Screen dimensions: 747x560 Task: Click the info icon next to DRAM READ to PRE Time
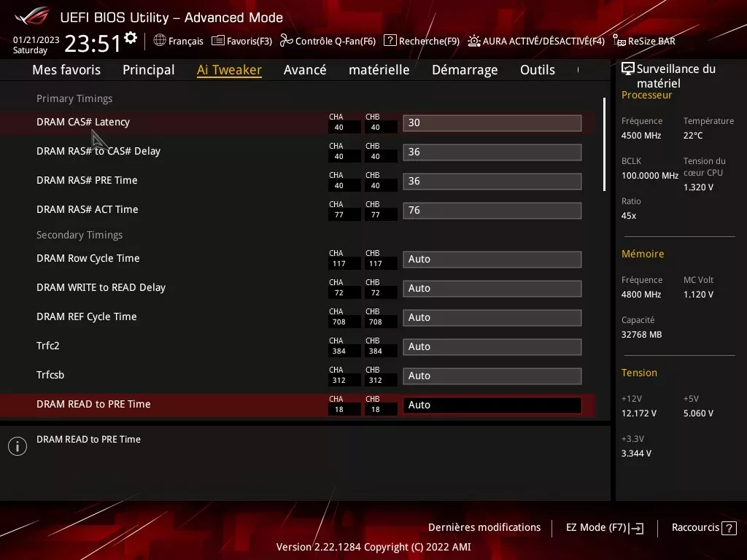pyautogui.click(x=17, y=446)
